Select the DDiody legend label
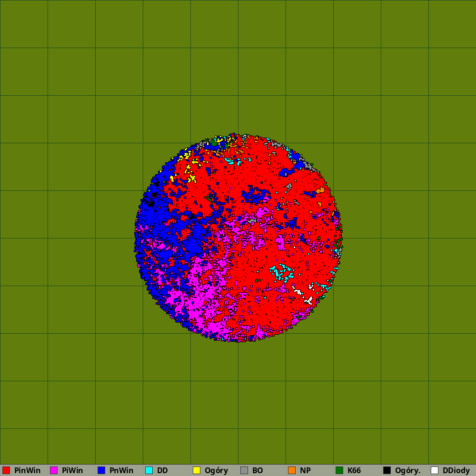Image resolution: width=476 pixels, height=476 pixels. point(456,471)
